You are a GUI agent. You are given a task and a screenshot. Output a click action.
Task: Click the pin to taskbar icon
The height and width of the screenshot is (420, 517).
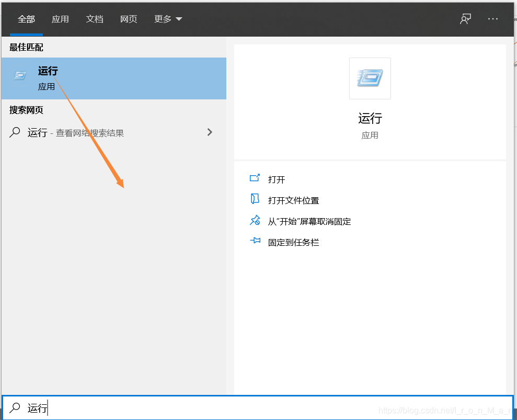[x=255, y=241]
